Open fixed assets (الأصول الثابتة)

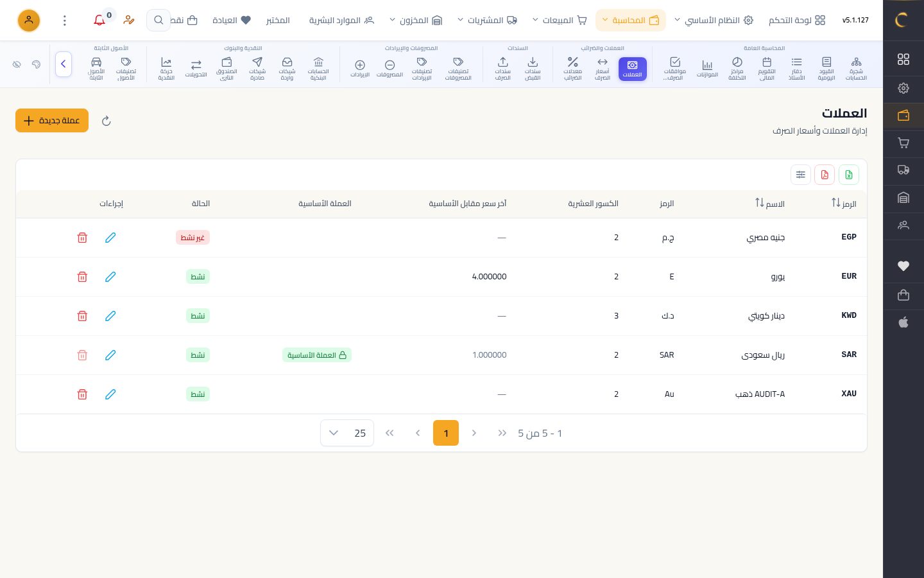click(x=96, y=69)
